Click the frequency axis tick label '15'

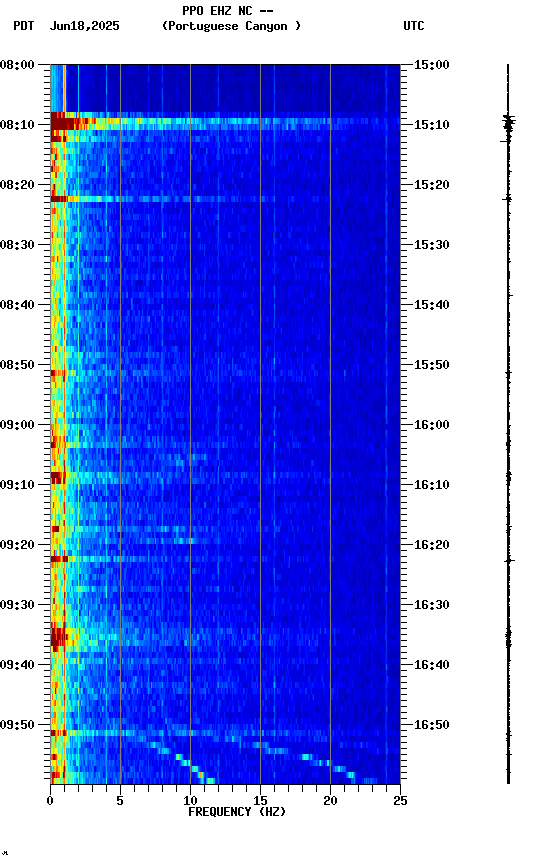click(x=260, y=801)
